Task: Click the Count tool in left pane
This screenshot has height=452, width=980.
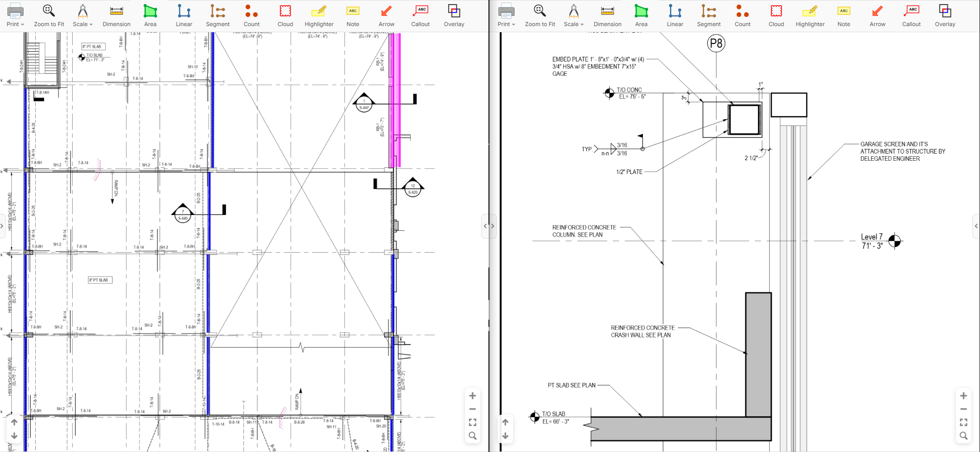Action: (x=251, y=15)
